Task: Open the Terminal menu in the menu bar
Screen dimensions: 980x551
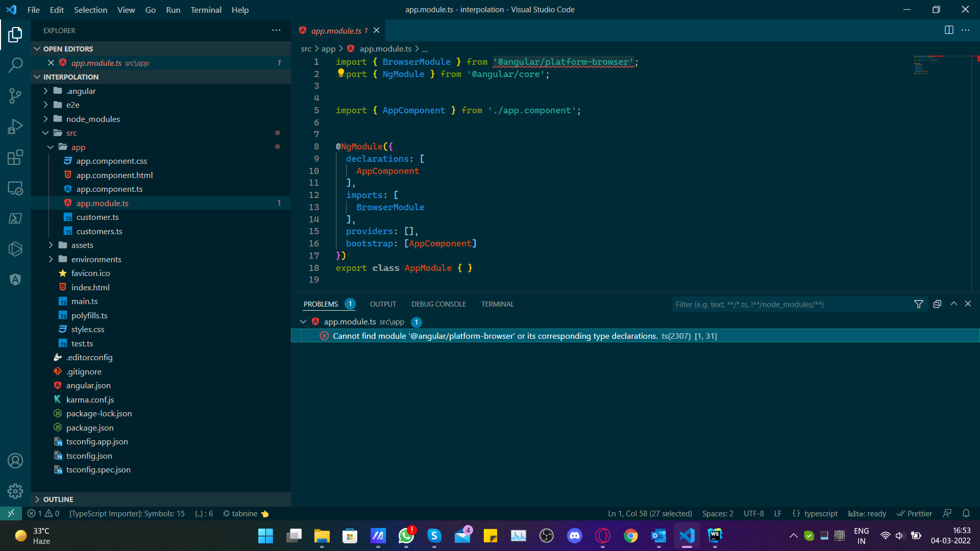Action: pos(206,10)
